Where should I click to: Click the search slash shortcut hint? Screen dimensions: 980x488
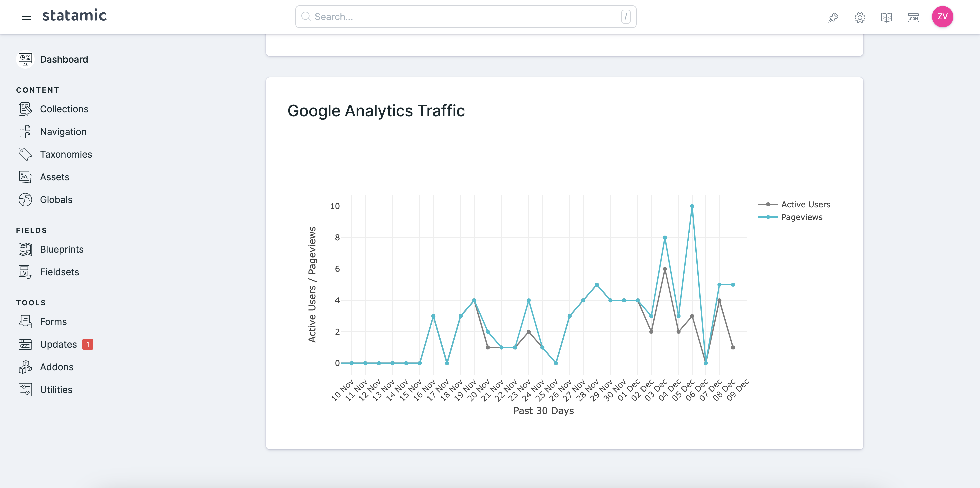click(x=626, y=17)
